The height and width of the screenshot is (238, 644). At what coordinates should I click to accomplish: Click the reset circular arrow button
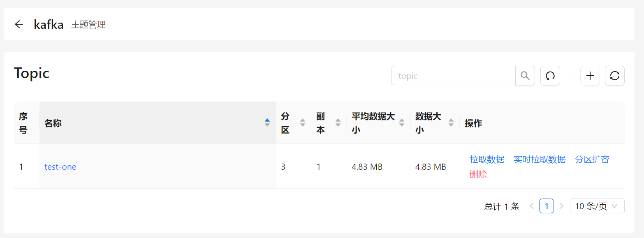point(550,76)
